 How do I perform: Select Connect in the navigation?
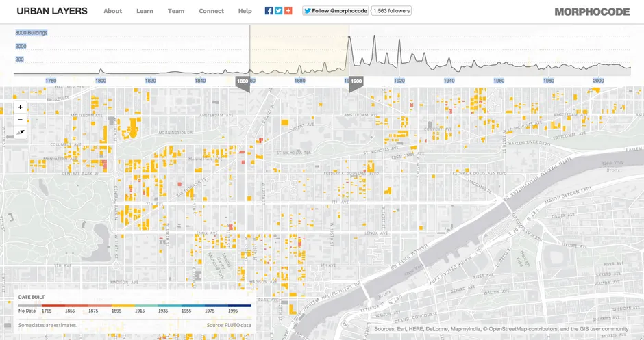click(x=211, y=11)
